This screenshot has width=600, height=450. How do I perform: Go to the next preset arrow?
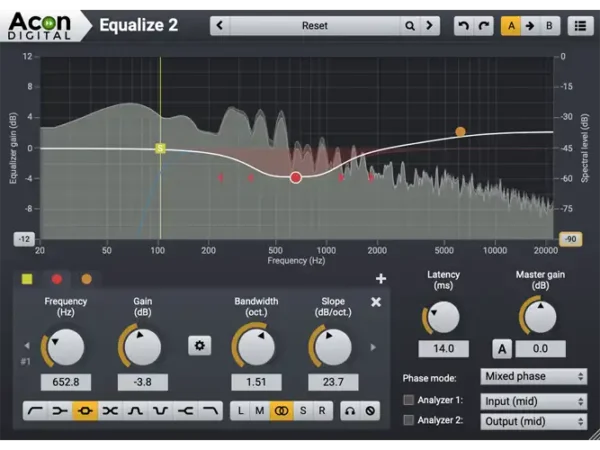[430, 26]
